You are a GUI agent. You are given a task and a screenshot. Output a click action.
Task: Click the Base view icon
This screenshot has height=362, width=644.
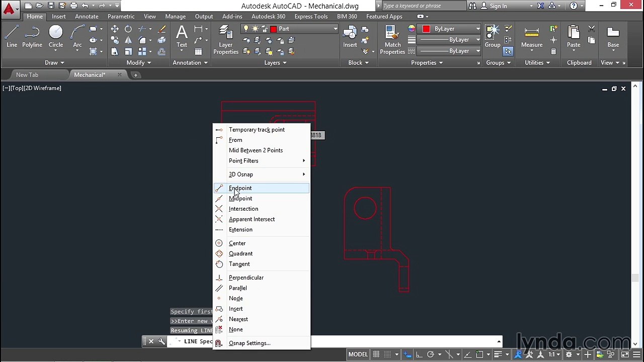[613, 37]
